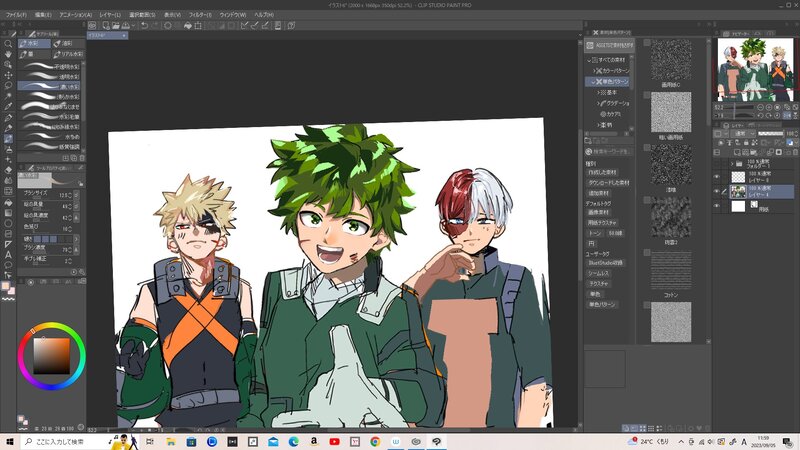Toggle visibility of フォルダー 1 layer folder
This screenshot has width=800, height=450.
[716, 163]
